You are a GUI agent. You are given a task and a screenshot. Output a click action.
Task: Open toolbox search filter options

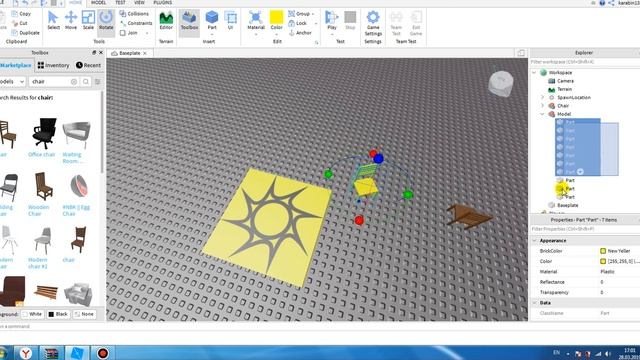click(98, 82)
